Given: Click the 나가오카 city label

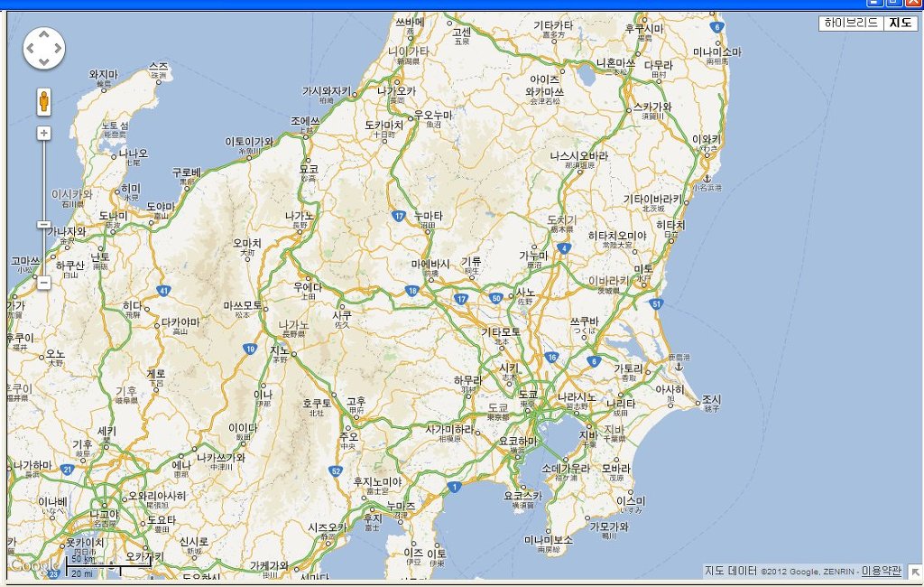Looking at the screenshot, I should point(397,91).
